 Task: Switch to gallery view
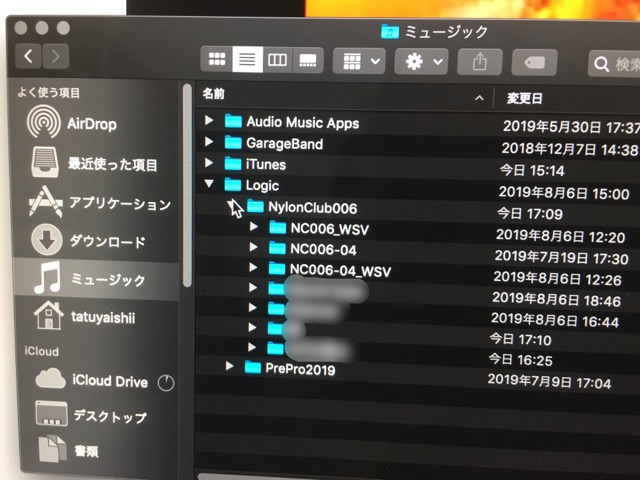click(308, 60)
